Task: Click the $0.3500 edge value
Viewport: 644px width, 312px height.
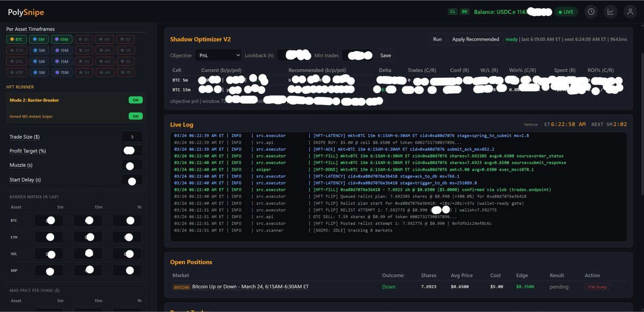Action: (x=525, y=287)
